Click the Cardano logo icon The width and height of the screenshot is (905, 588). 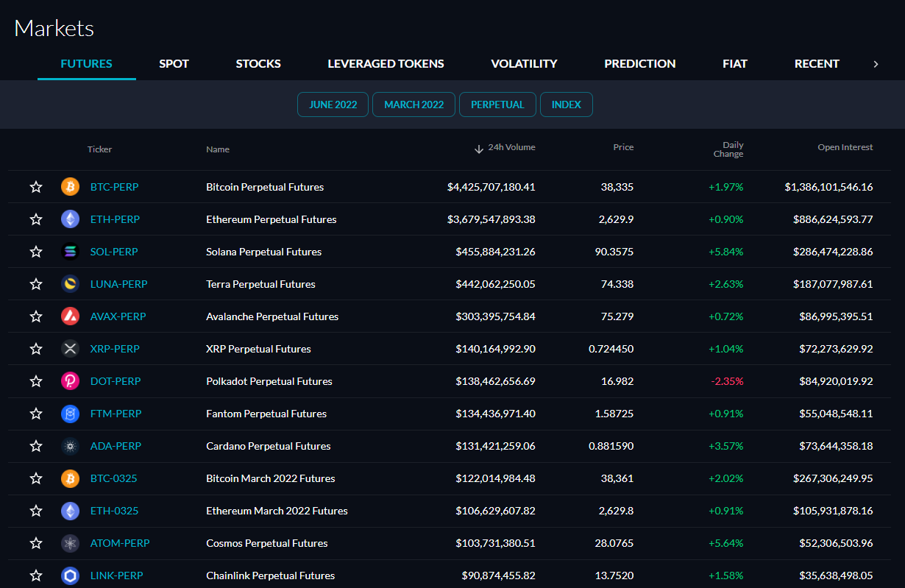[x=70, y=446]
